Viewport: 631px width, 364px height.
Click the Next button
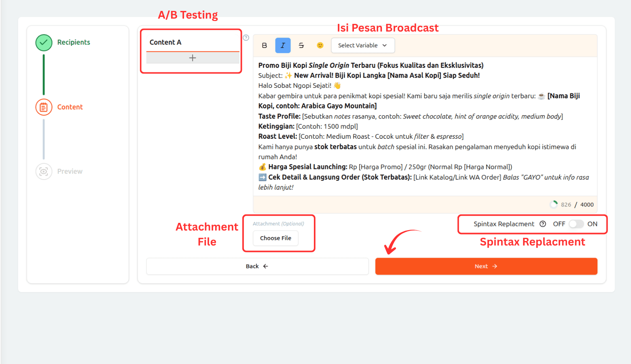click(486, 266)
